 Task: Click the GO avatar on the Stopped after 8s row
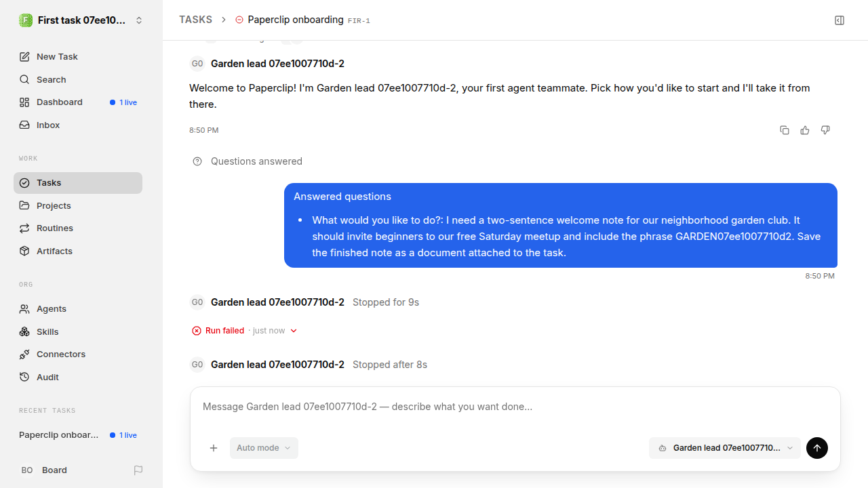197,365
